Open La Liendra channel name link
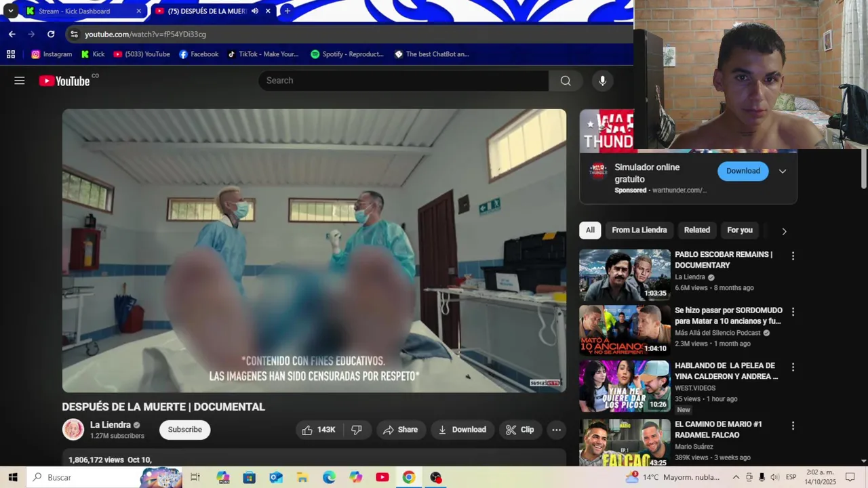The height and width of the screenshot is (488, 868). point(111,425)
